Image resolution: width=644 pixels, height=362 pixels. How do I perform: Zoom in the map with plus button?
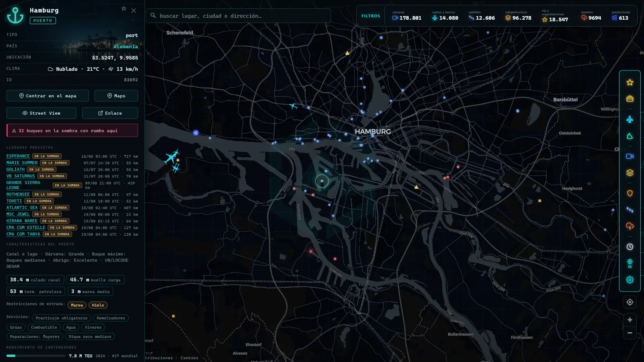point(630,320)
